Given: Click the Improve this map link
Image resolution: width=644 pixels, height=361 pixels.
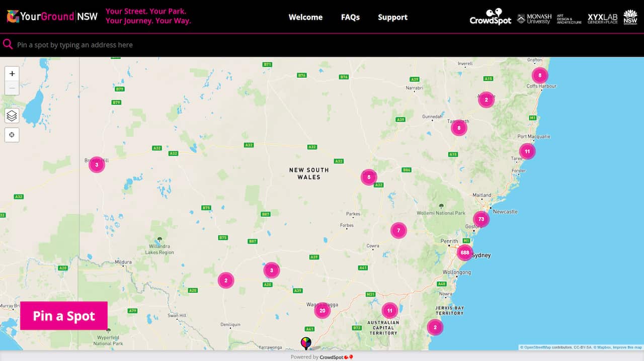Looking at the screenshot, I should click(627, 347).
